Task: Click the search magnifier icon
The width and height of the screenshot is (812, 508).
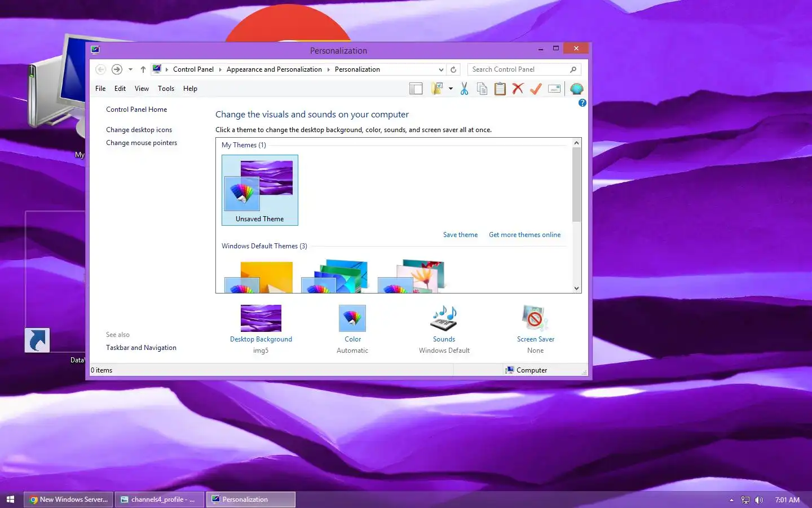Action: click(x=573, y=69)
